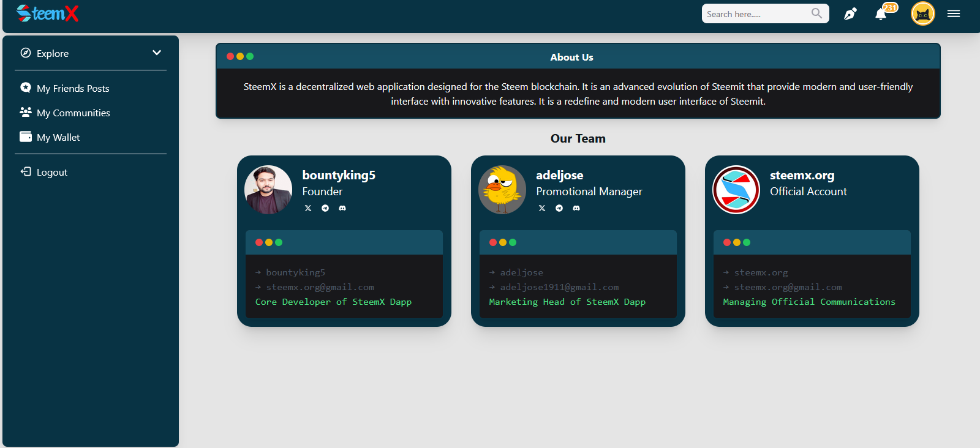Click the steemx.org account logo avatar
This screenshot has height=448, width=980.
pyautogui.click(x=736, y=190)
